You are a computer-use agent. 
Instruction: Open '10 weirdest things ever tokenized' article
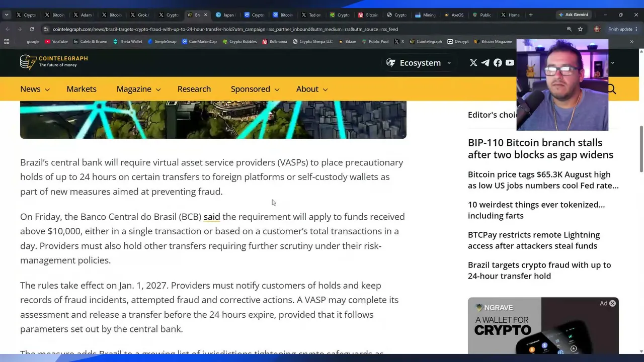[536, 210]
